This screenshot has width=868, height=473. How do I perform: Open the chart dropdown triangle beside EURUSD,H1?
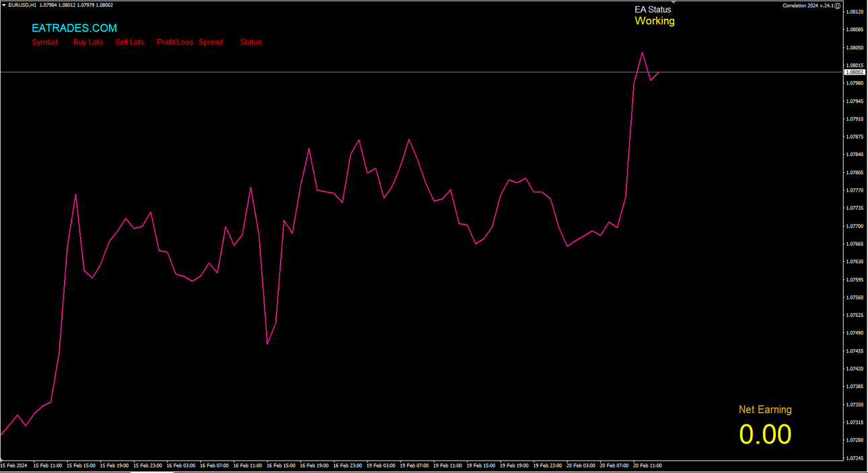4,5
